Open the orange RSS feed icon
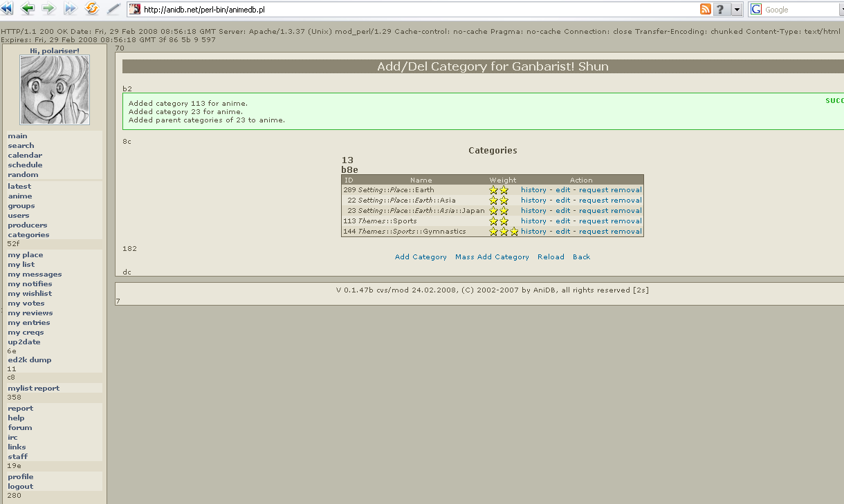Screen dimensions: 844x504 point(706,9)
